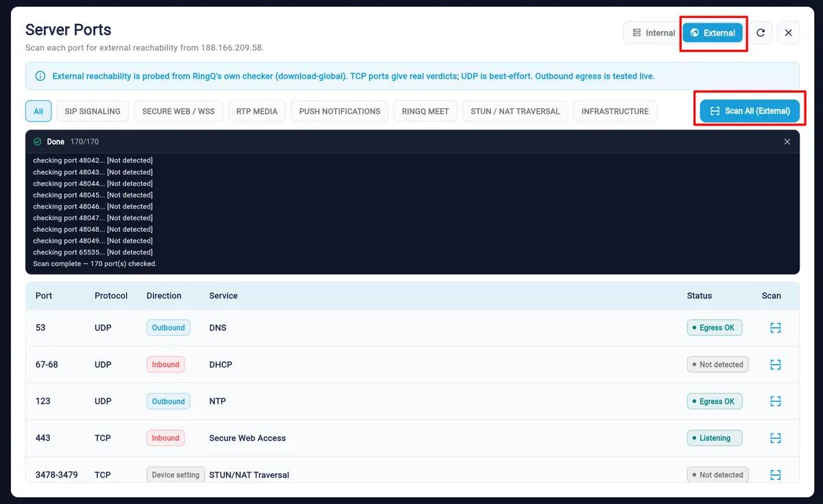Dismiss the scan log panel
Viewport: 823px width, 504px height.
(x=787, y=142)
